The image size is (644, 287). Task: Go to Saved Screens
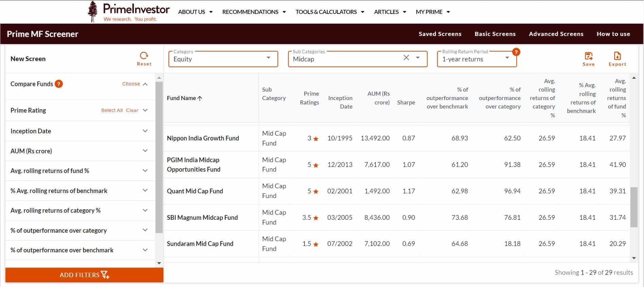coord(440,34)
